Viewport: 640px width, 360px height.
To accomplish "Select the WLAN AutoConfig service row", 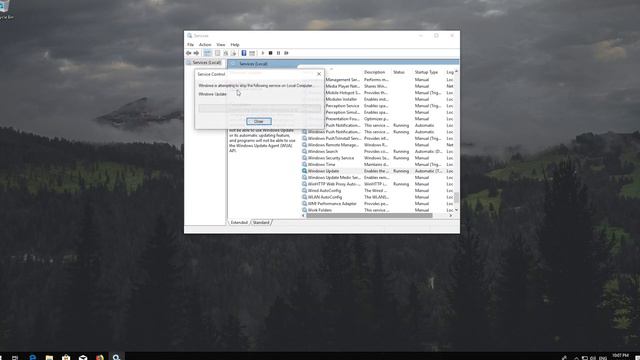I will point(378,197).
